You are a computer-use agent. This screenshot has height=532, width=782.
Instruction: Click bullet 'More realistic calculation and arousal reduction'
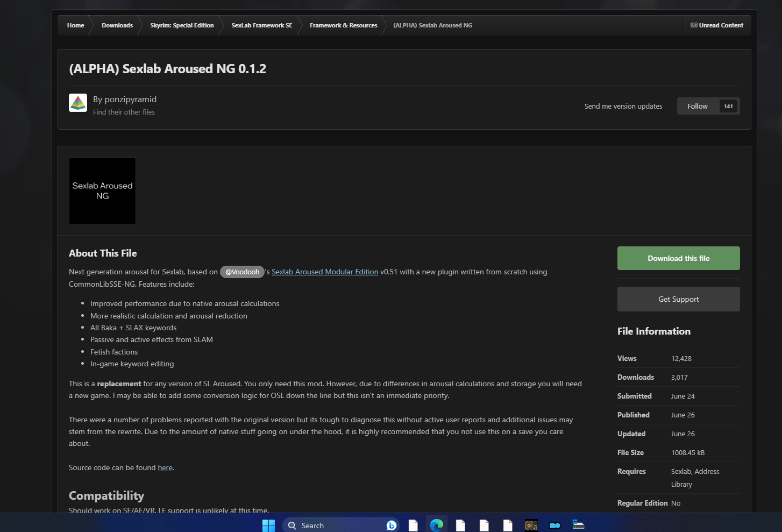(169, 316)
